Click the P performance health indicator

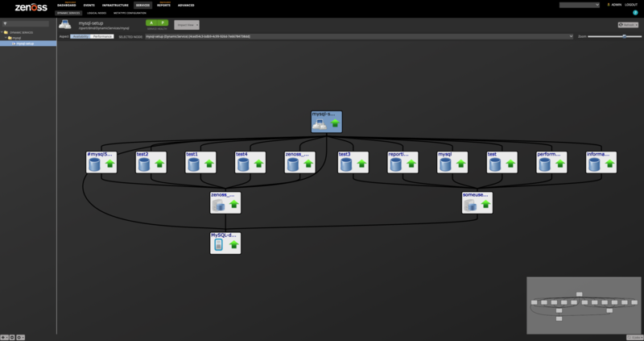(x=163, y=23)
